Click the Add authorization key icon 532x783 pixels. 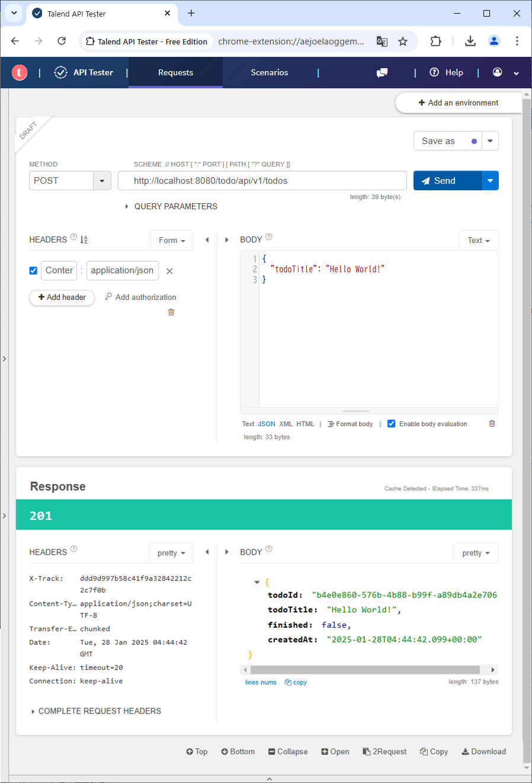click(x=108, y=297)
